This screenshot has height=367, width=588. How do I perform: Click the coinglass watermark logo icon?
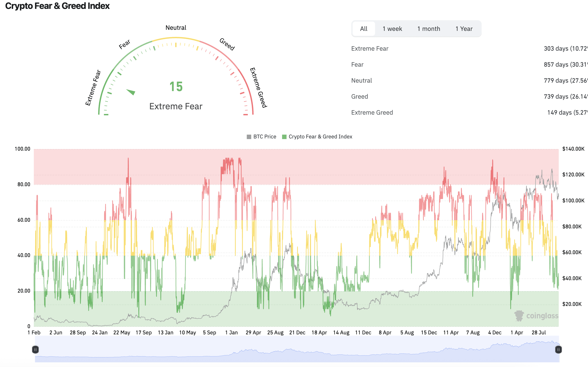[x=519, y=316]
